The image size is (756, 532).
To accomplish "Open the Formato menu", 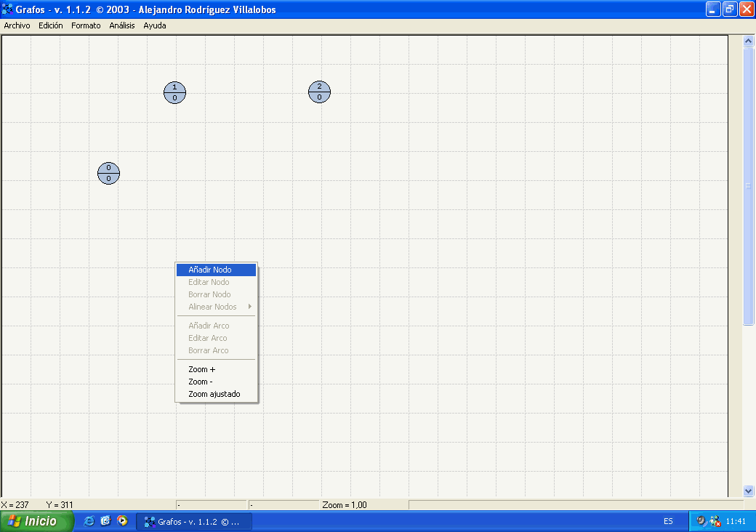I will pos(86,25).
